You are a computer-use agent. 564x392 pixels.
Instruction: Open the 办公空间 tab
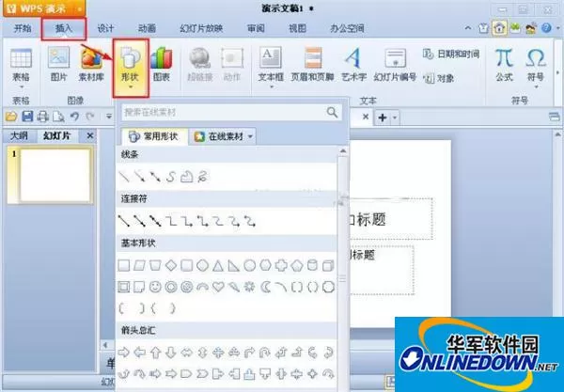[x=347, y=28]
